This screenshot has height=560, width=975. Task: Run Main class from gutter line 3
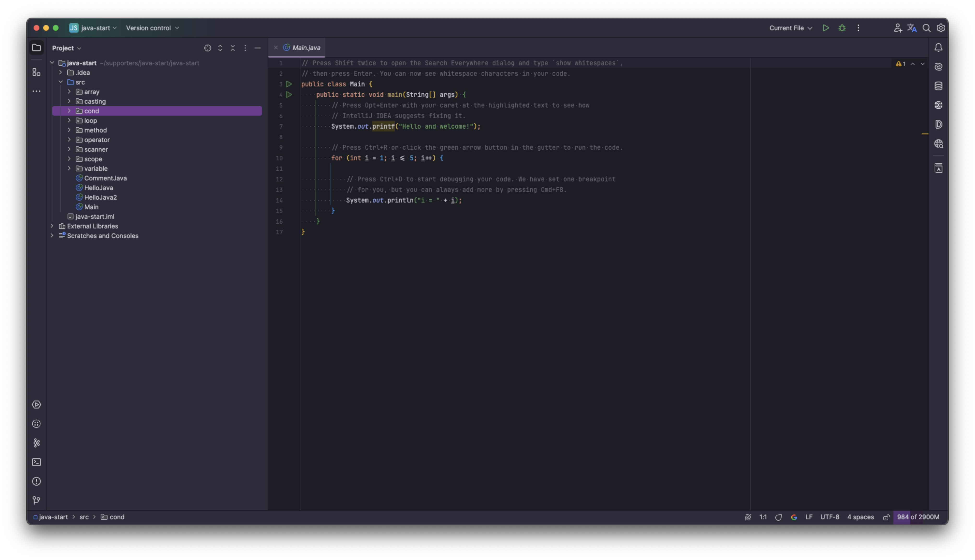(x=289, y=84)
